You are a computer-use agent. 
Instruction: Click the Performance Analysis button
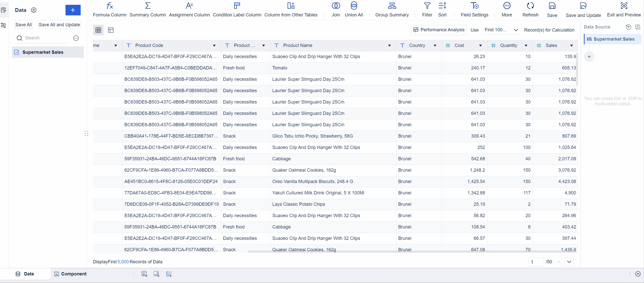point(439,30)
